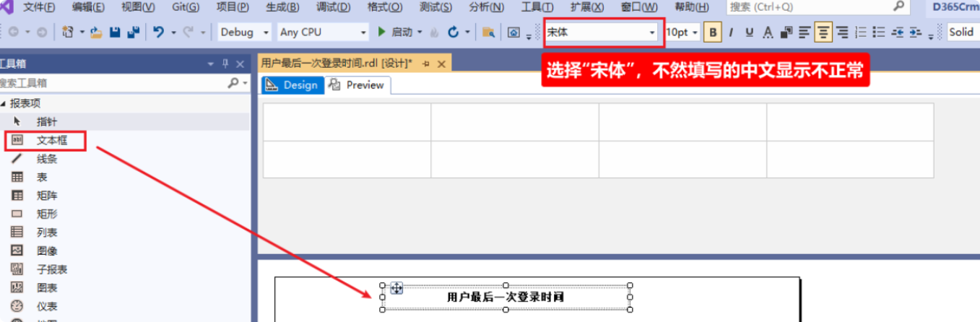The image size is (980, 322).
Task: Open the 帮助(H) menu
Action: click(x=692, y=7)
